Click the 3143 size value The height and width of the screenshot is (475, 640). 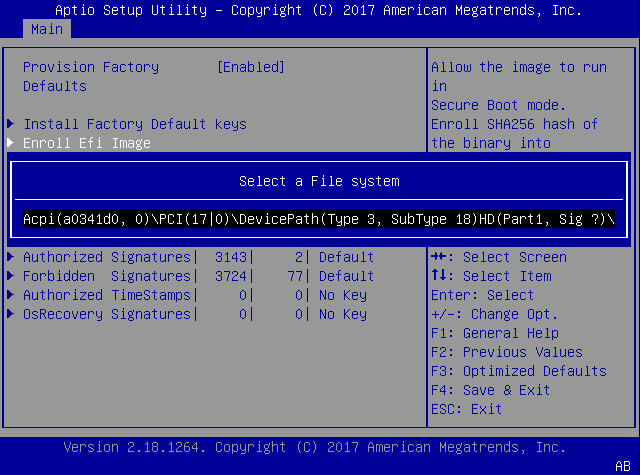click(231, 257)
